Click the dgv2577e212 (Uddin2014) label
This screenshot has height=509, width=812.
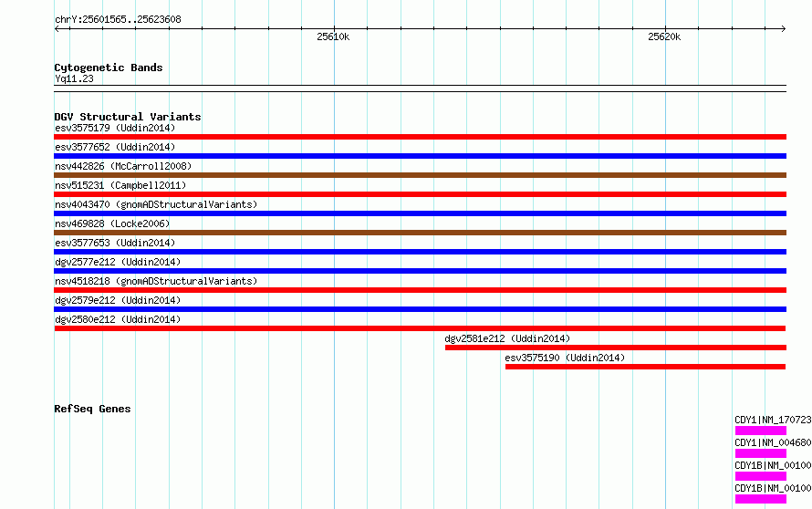pyautogui.click(x=118, y=262)
